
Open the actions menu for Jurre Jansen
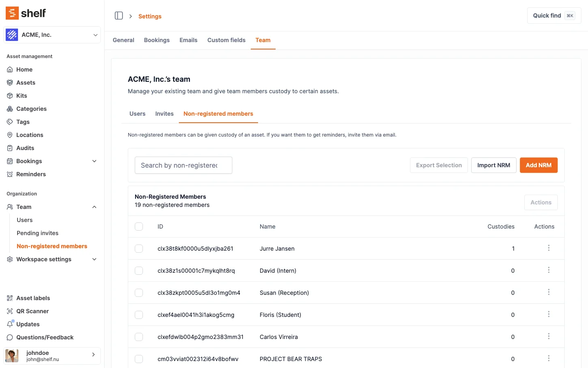(x=548, y=248)
